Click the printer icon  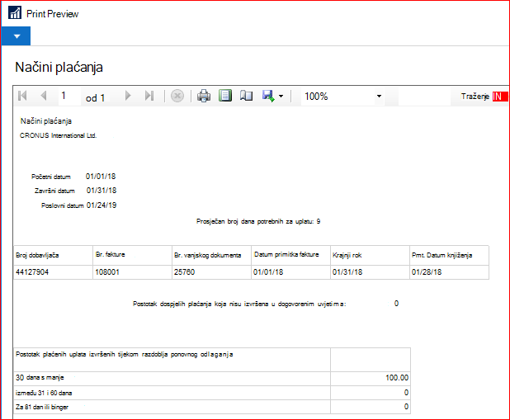(204, 96)
